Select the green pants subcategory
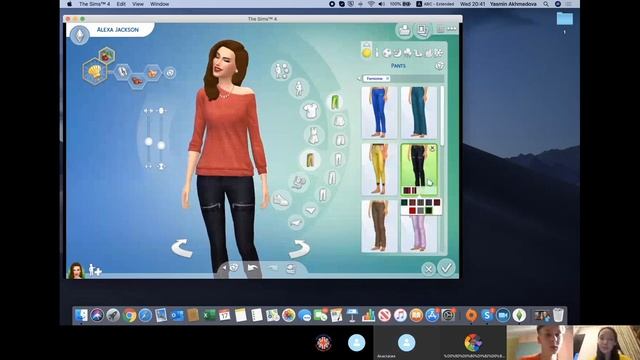640x360 pixels. (335, 102)
